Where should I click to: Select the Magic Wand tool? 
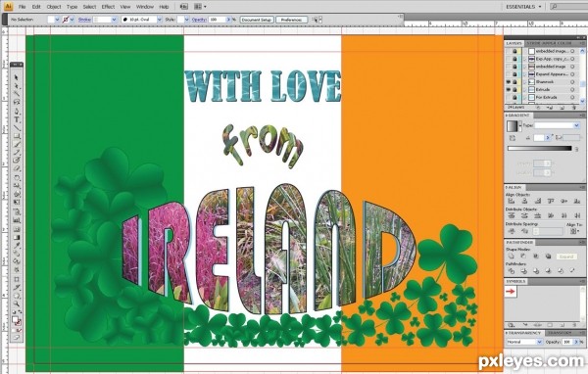point(17,94)
